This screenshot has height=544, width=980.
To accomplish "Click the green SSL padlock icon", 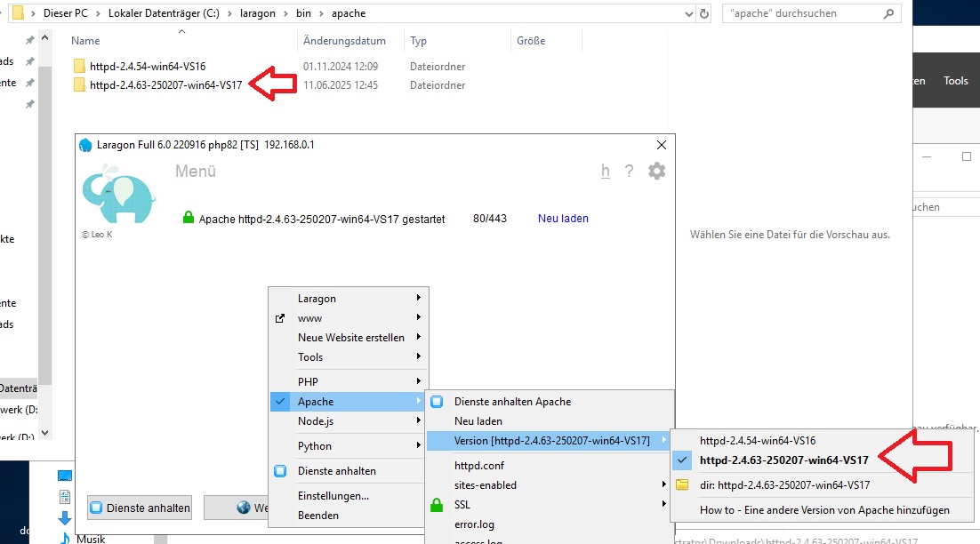I will 437,505.
